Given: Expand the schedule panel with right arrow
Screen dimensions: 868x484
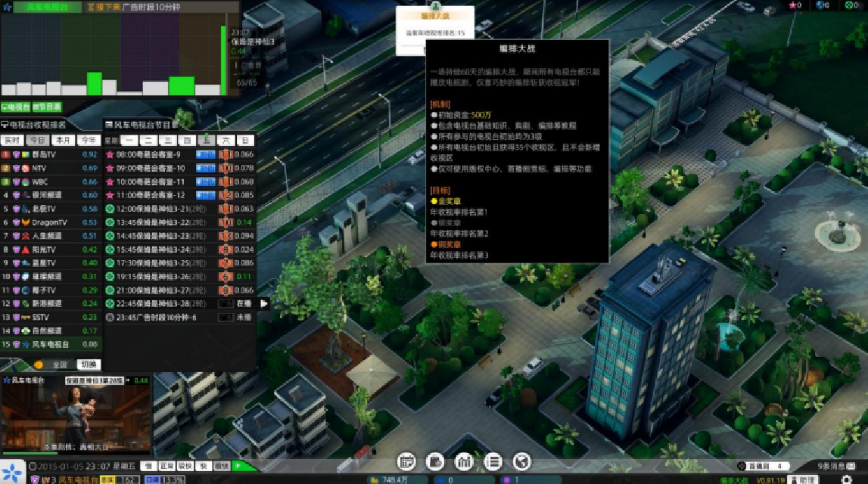Looking at the screenshot, I should 264,303.
